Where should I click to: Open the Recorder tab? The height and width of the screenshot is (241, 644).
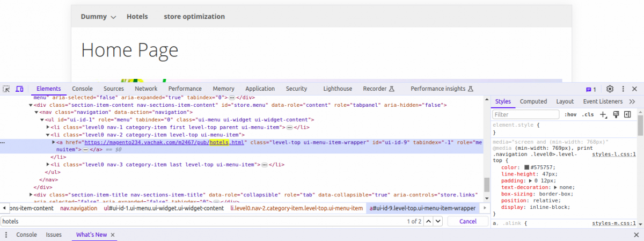[x=378, y=89]
